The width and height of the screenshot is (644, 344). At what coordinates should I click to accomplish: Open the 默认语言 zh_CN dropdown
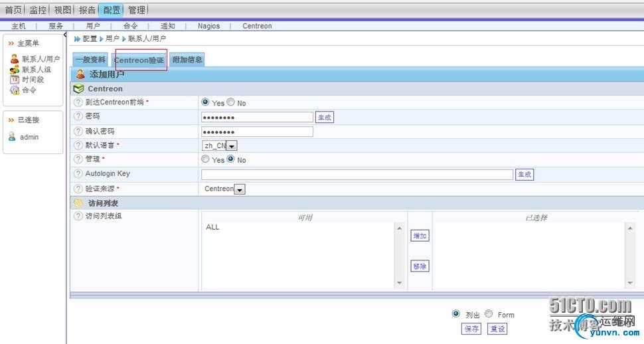point(219,145)
